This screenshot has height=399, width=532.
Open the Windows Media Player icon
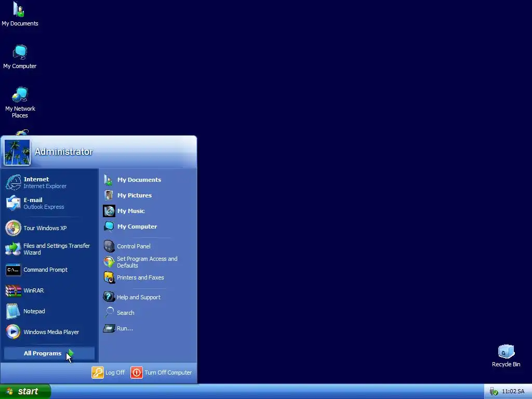tap(13, 332)
